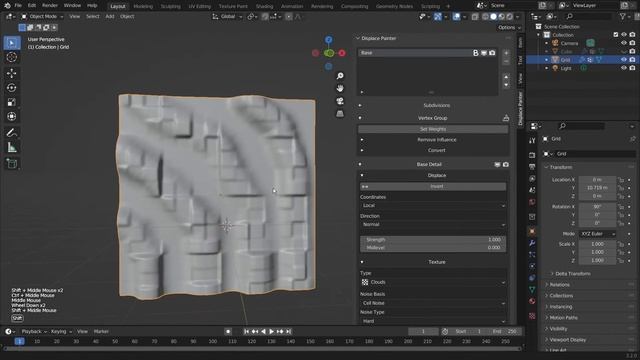Hide the Grid object in outliner
Screen dimensions: 640x360
pos(624,60)
